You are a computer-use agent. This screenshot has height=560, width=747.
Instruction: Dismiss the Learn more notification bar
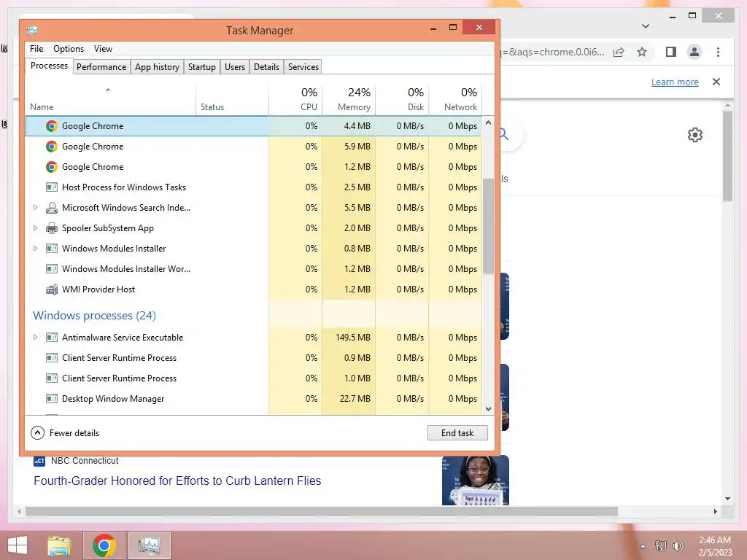(x=716, y=82)
